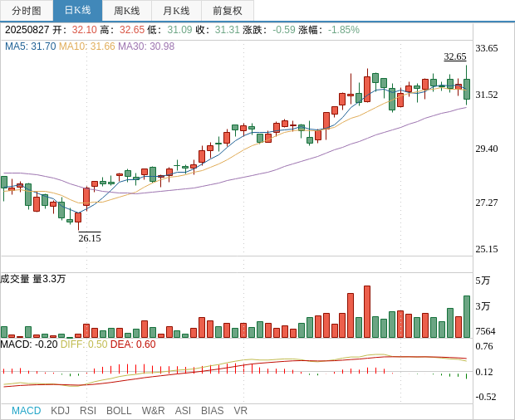The width and height of the screenshot is (515, 420).
Task: Select the BIAS indicator
Action: (x=212, y=411)
